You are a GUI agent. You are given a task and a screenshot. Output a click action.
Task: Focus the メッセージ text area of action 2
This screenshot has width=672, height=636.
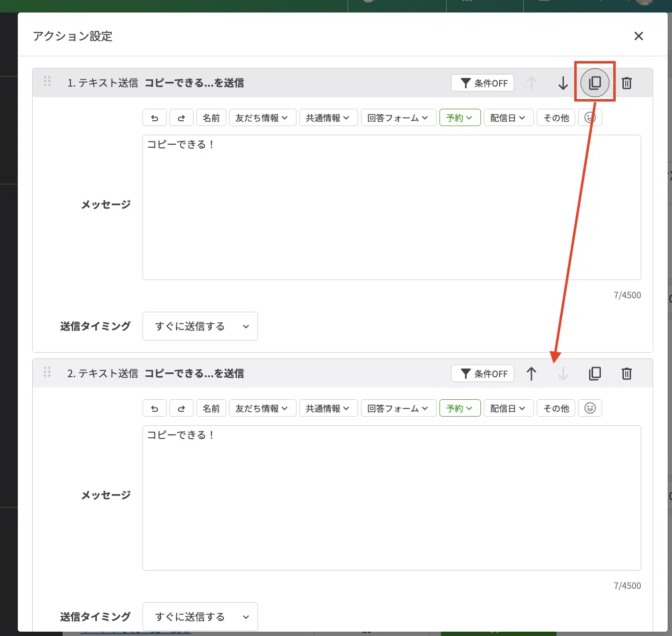[x=392, y=498]
